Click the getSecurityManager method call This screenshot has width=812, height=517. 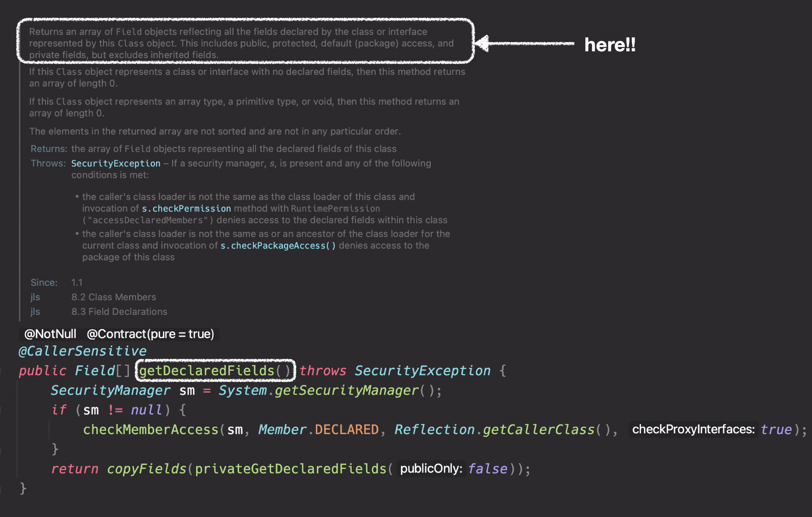pyautogui.click(x=346, y=390)
